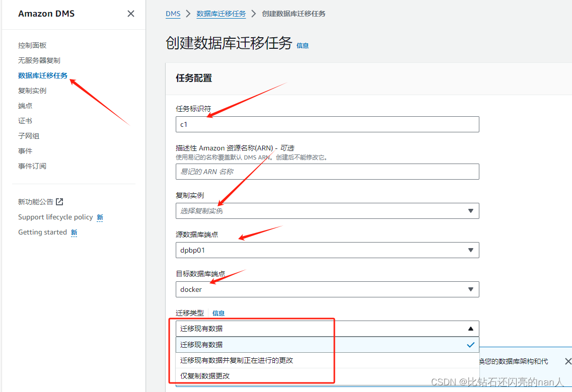Open the 源数据库端点 dropdown showing dpbp01
This screenshot has height=392, width=572.
click(x=327, y=250)
